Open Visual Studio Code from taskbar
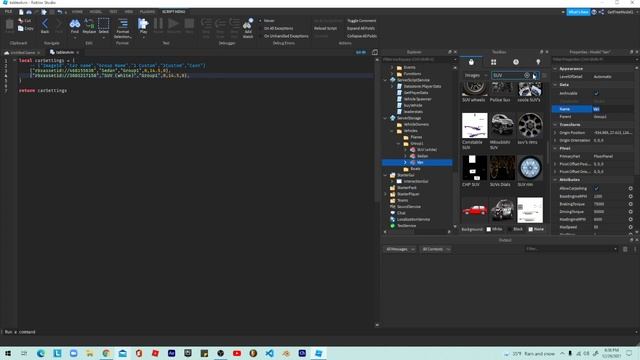The height and width of the screenshot is (360, 640). tap(269, 353)
